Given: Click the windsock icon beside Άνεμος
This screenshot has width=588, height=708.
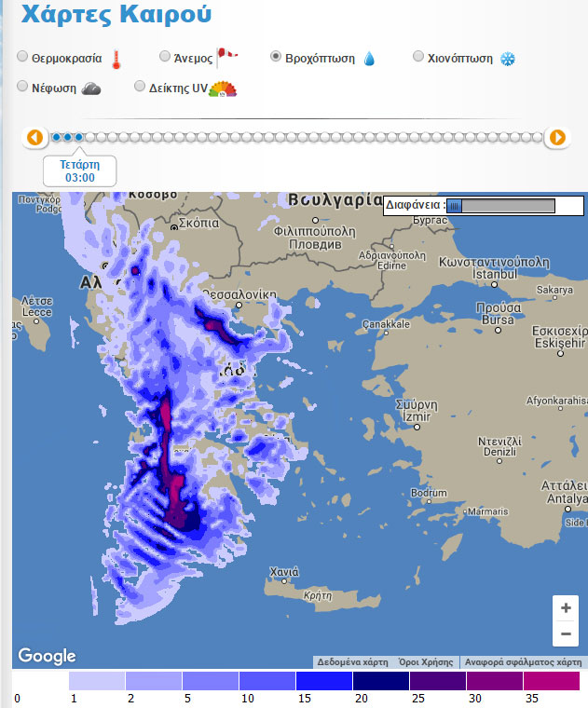Looking at the screenshot, I should [226, 57].
